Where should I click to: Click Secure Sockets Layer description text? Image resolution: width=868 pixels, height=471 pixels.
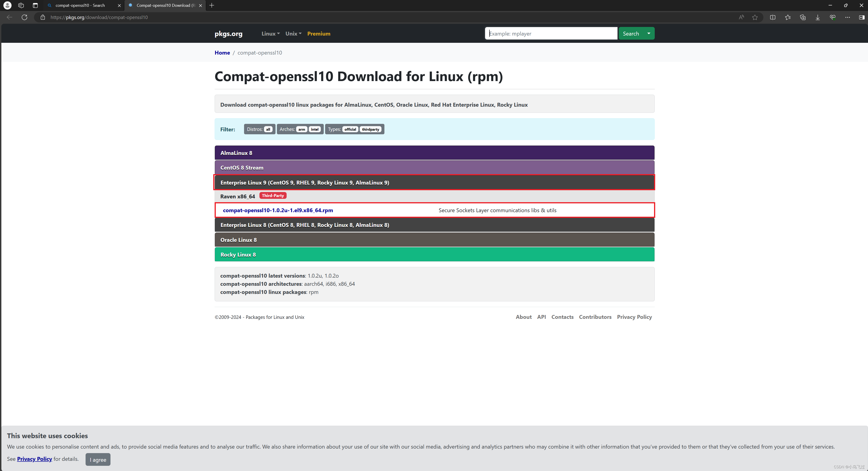click(x=497, y=210)
